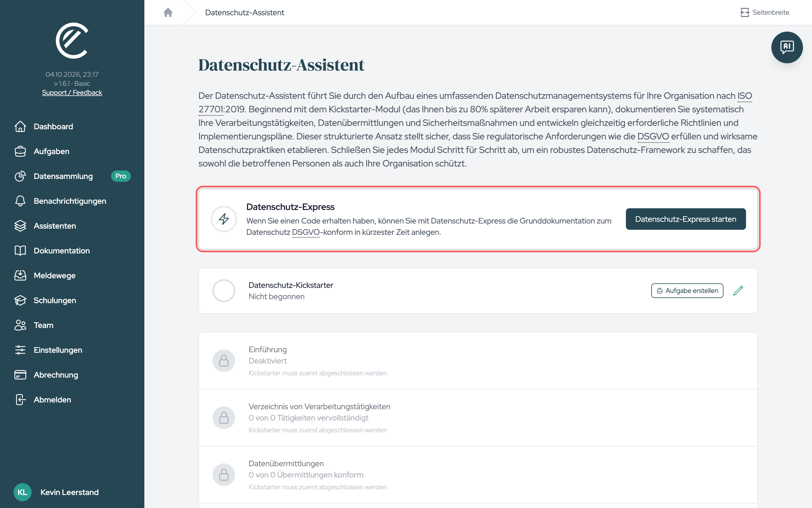Click the Dokumentation book icon
This screenshot has width=812, height=508.
click(20, 251)
